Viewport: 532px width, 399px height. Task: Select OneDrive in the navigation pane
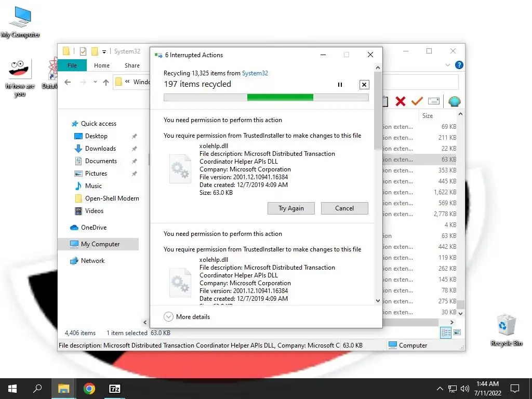(x=94, y=228)
